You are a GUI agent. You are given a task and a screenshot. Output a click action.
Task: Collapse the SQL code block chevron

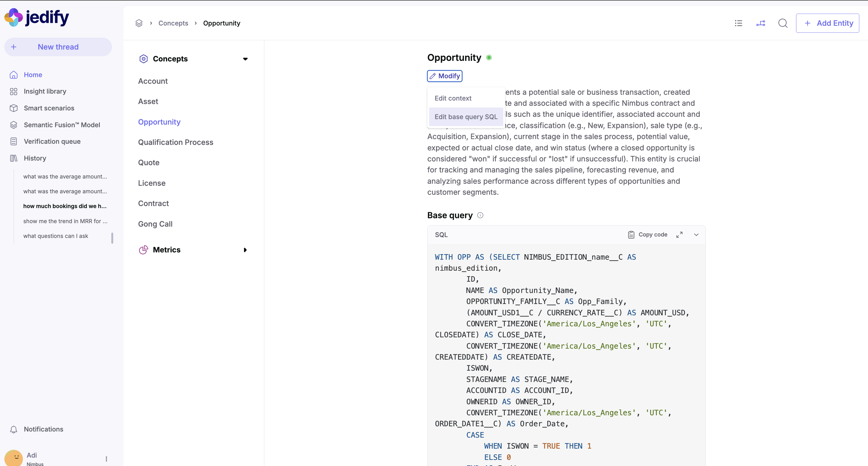(x=696, y=235)
